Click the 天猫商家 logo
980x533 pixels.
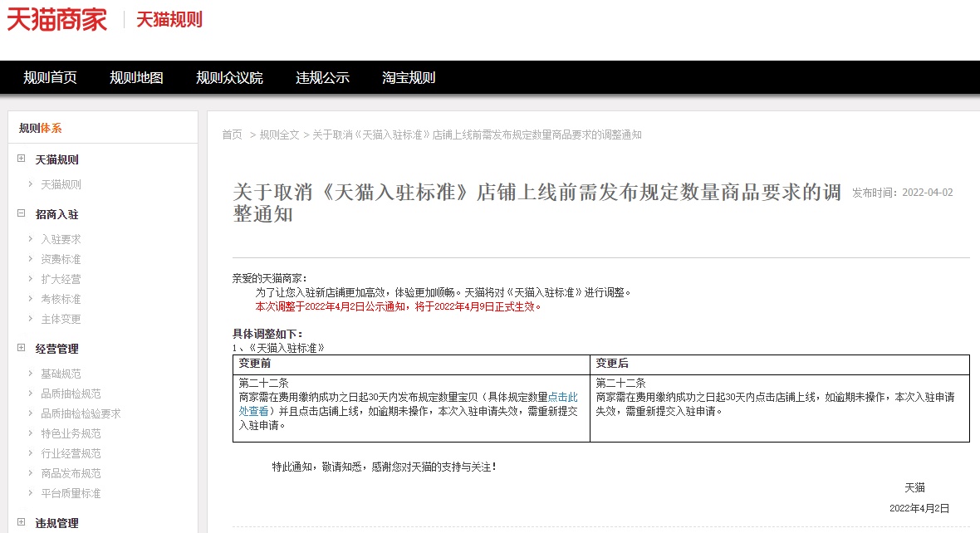[56, 19]
